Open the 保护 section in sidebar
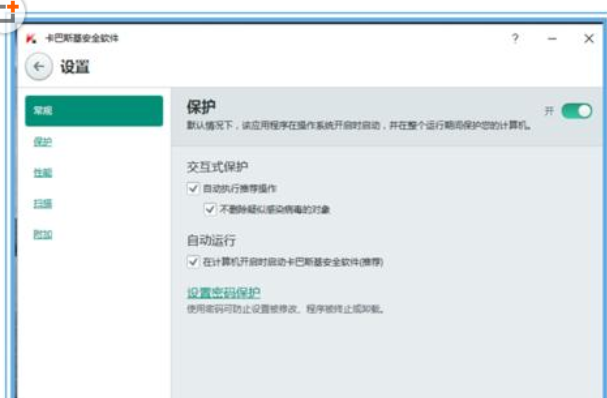 click(43, 142)
